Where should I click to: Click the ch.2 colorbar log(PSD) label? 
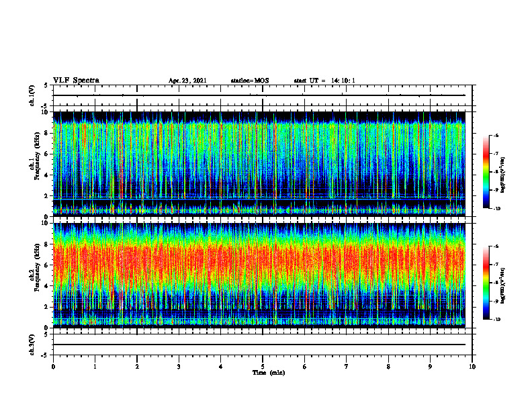coord(503,285)
